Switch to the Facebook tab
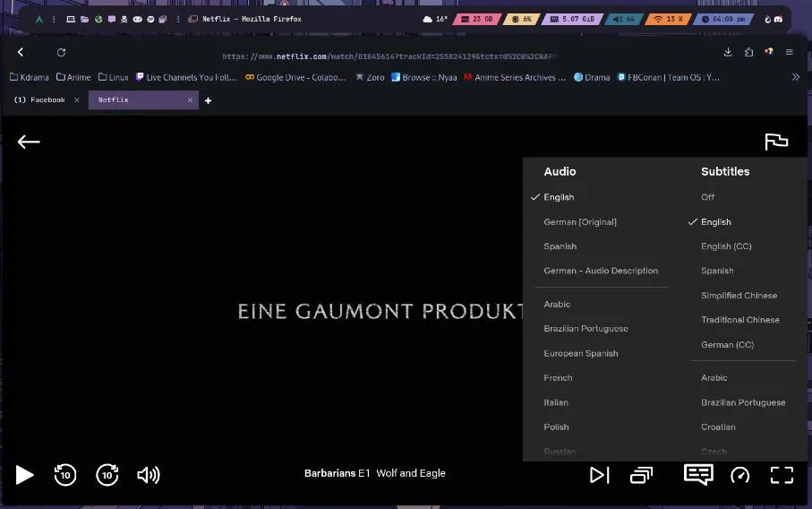 pos(40,99)
